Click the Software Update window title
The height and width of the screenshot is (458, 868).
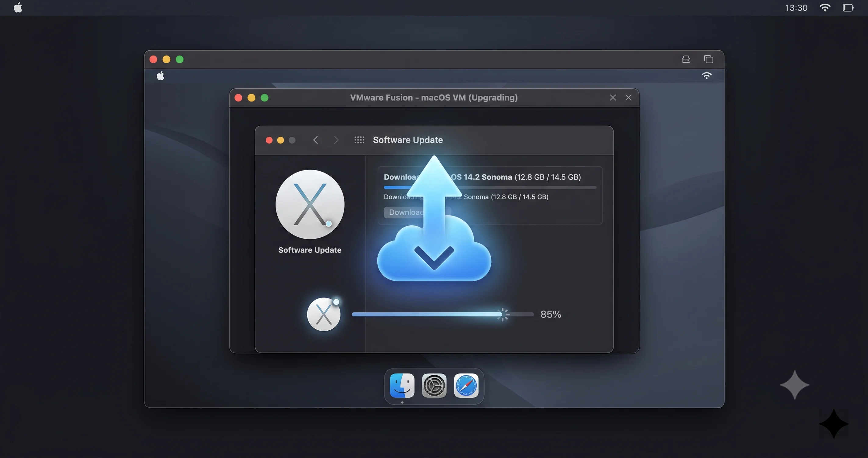(408, 140)
